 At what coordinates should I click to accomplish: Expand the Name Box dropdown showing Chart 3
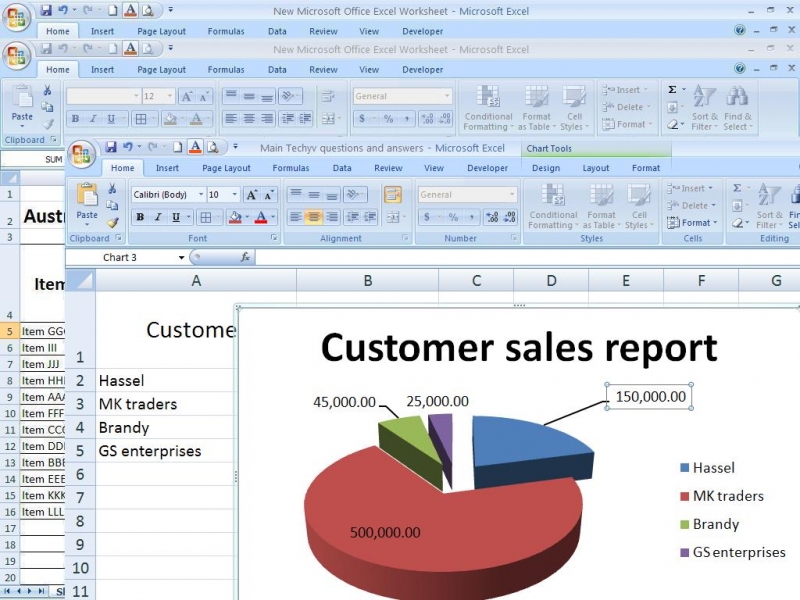[x=181, y=257]
